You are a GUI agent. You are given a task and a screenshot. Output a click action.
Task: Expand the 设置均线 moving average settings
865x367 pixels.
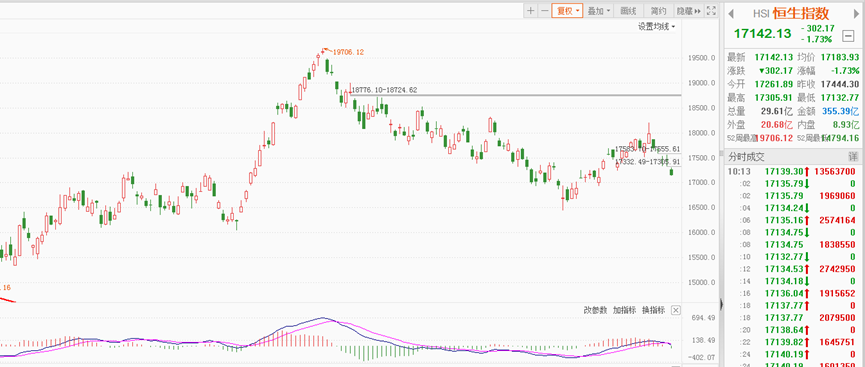pyautogui.click(x=656, y=26)
